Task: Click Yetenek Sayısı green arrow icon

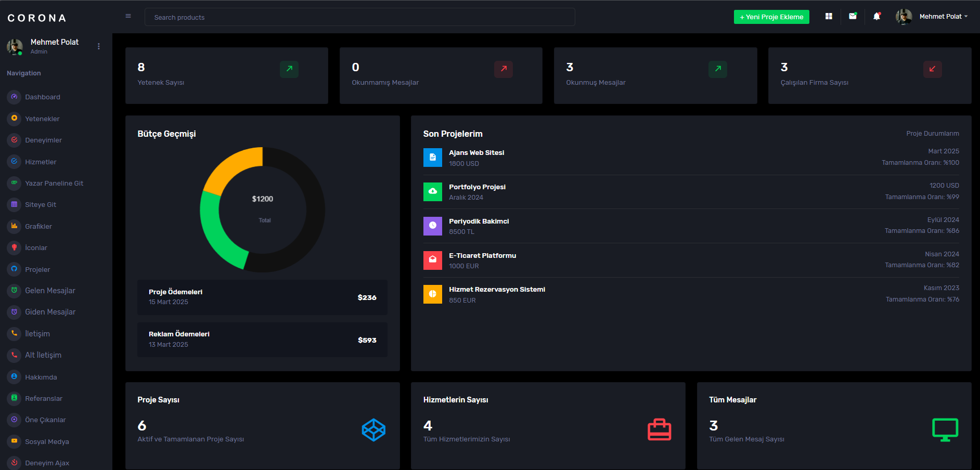Action: (x=289, y=69)
